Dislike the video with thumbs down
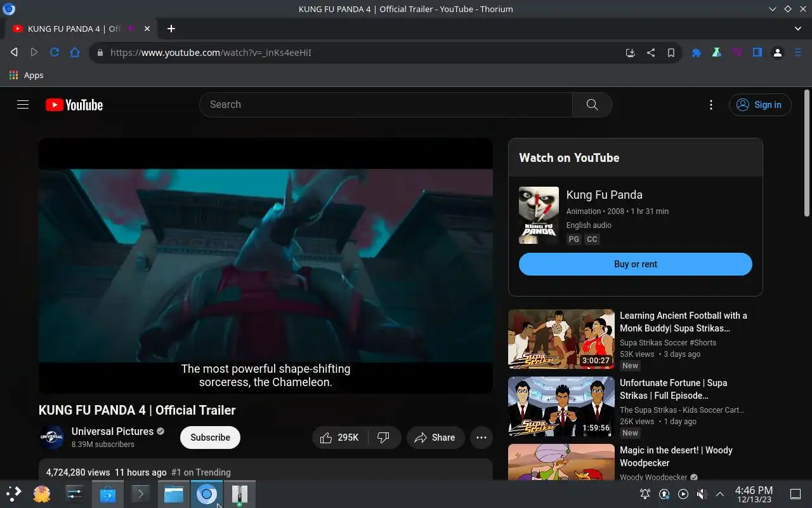 pyautogui.click(x=384, y=438)
